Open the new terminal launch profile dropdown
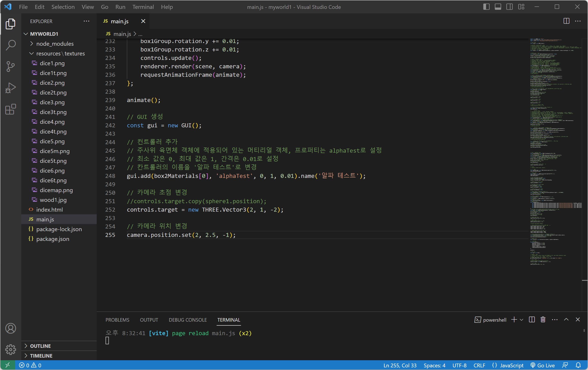588x370 pixels. (521, 320)
